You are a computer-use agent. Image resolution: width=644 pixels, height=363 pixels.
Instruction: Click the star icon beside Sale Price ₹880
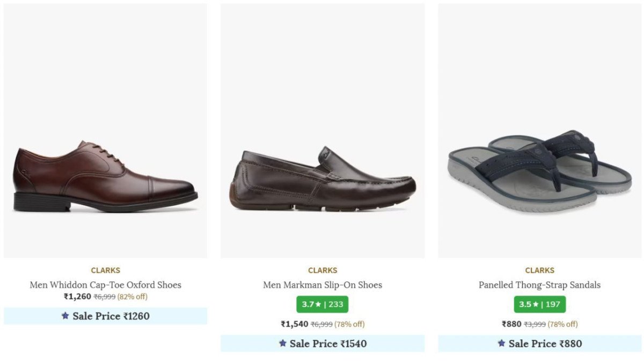(x=502, y=343)
